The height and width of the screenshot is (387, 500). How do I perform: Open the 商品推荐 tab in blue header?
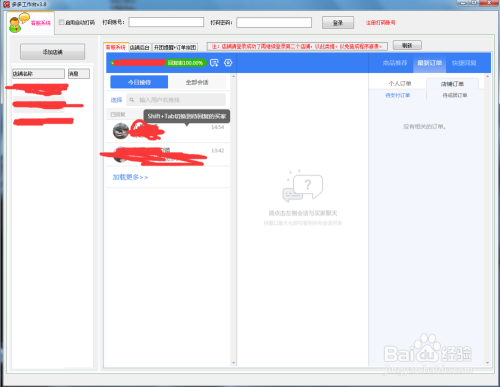(395, 63)
